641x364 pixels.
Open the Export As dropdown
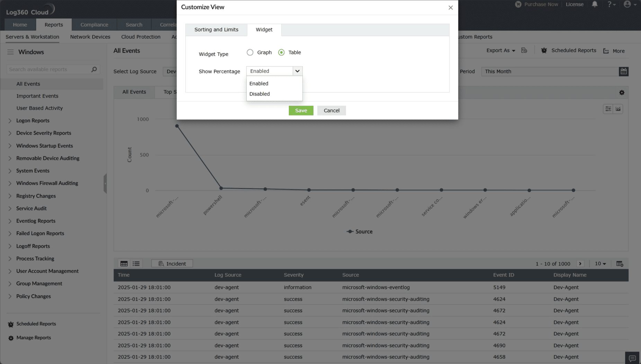[501, 51]
